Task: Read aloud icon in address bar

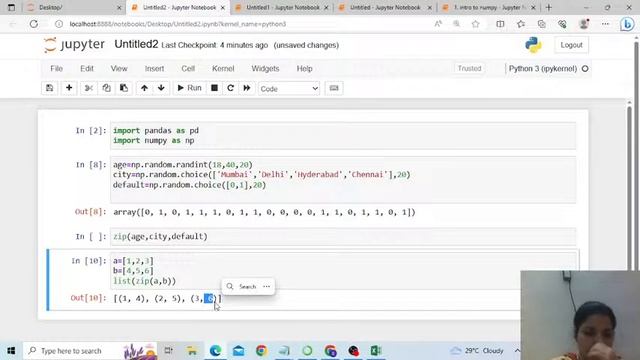Action: (x=438, y=24)
